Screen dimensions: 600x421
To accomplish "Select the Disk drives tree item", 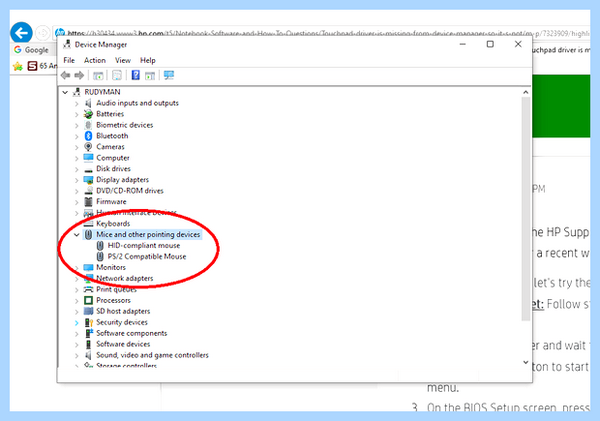I will coord(113,169).
